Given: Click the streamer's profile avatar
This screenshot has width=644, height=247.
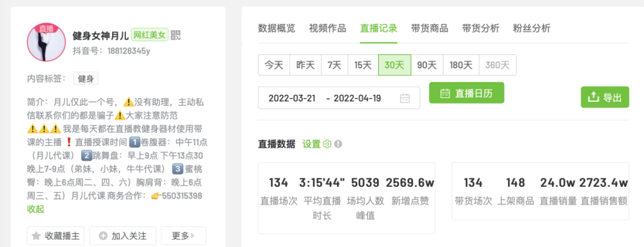Looking at the screenshot, I should tap(46, 43).
